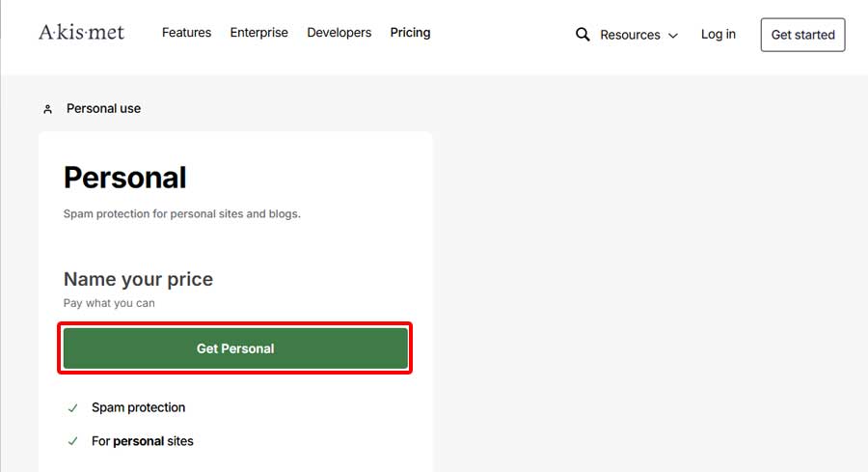Click the Akismet logo
This screenshot has height=472, width=868.
pyautogui.click(x=81, y=33)
